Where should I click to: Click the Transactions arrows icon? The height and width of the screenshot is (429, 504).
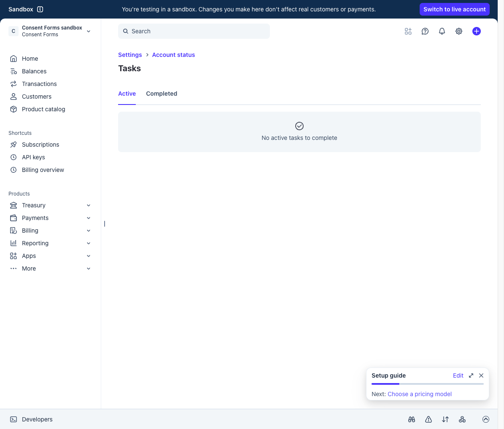click(13, 84)
